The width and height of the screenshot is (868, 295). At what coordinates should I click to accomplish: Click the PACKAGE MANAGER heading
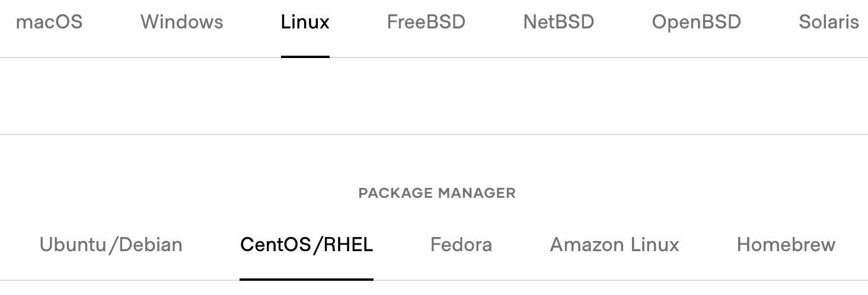(437, 193)
